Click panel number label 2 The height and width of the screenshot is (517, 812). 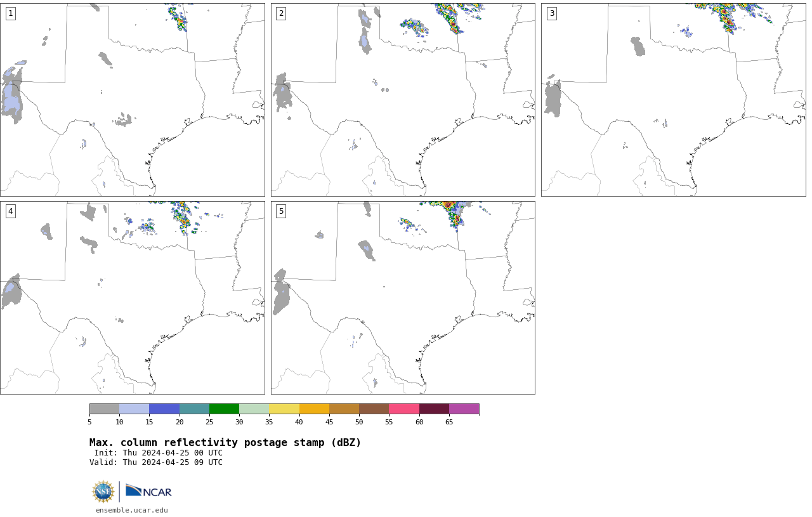[281, 13]
